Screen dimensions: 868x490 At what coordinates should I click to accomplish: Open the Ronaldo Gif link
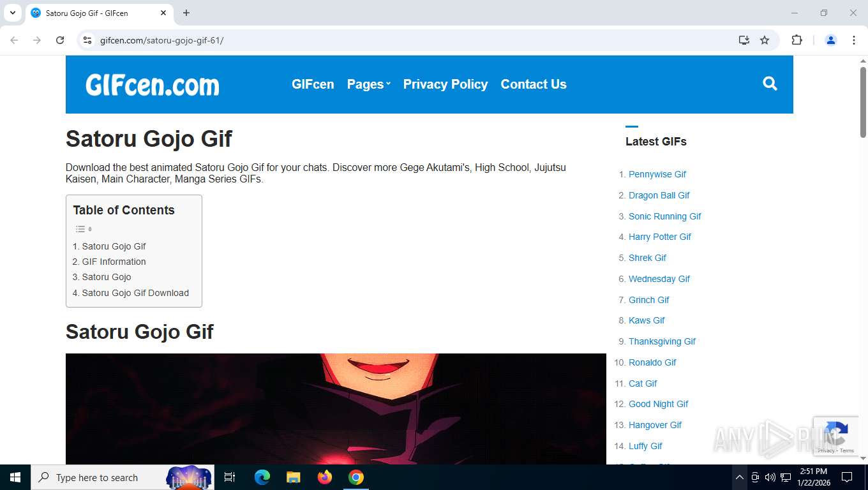(652, 362)
